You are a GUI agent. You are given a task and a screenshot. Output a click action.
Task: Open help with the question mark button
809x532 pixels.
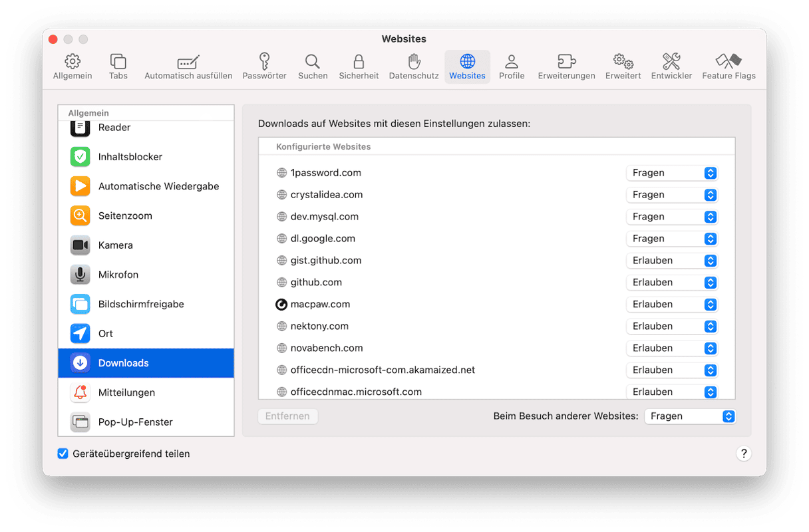[744, 454]
